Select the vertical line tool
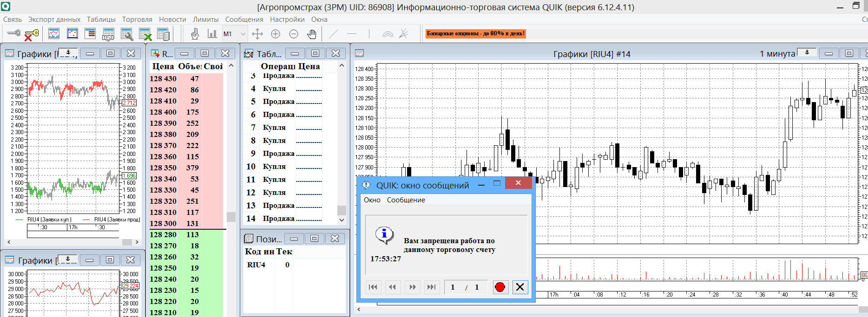The image size is (868, 317). pyautogui.click(x=369, y=34)
